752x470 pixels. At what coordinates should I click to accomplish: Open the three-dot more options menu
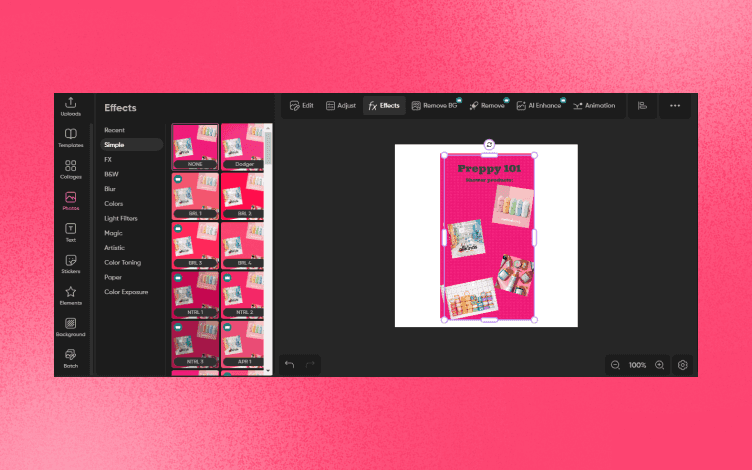(x=675, y=106)
